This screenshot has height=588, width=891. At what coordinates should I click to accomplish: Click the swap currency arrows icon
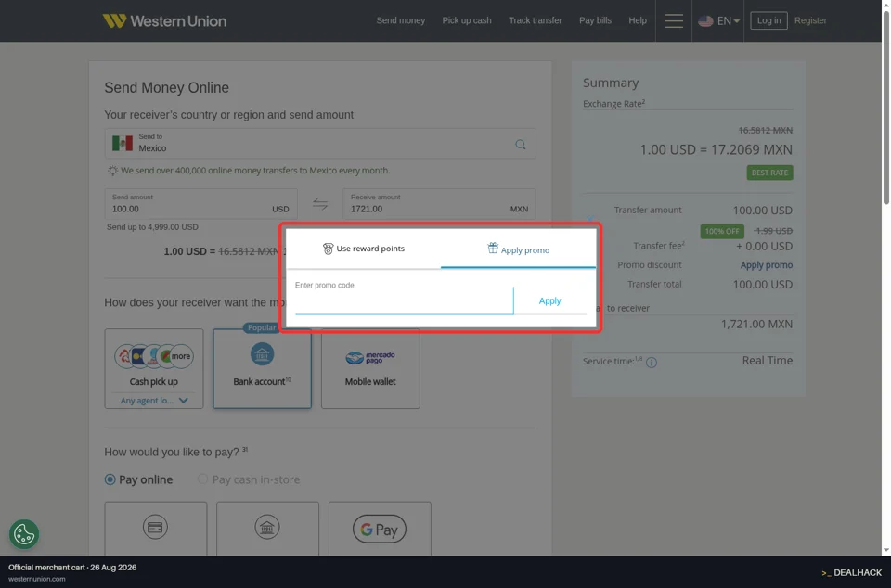click(x=320, y=204)
